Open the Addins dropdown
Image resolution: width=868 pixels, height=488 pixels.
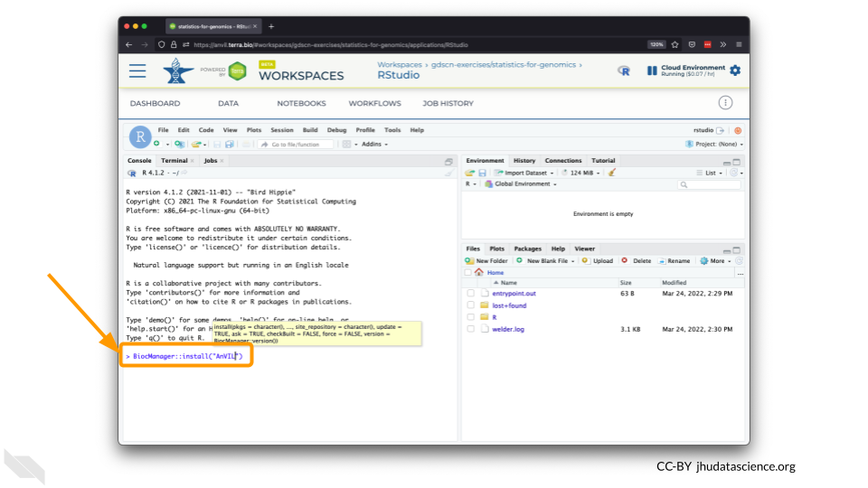coord(374,145)
